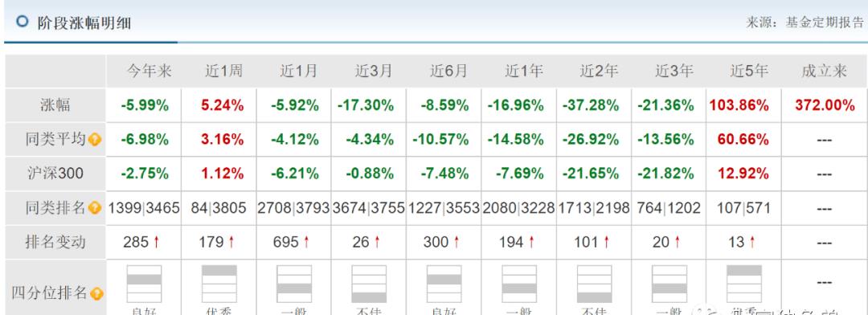Click the 涨幅 row label
The width and height of the screenshot is (868, 315).
tap(55, 105)
